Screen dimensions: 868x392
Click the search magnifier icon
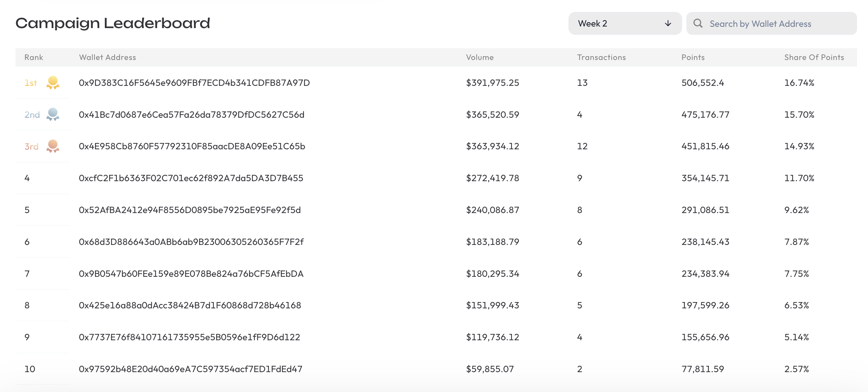pos(698,23)
